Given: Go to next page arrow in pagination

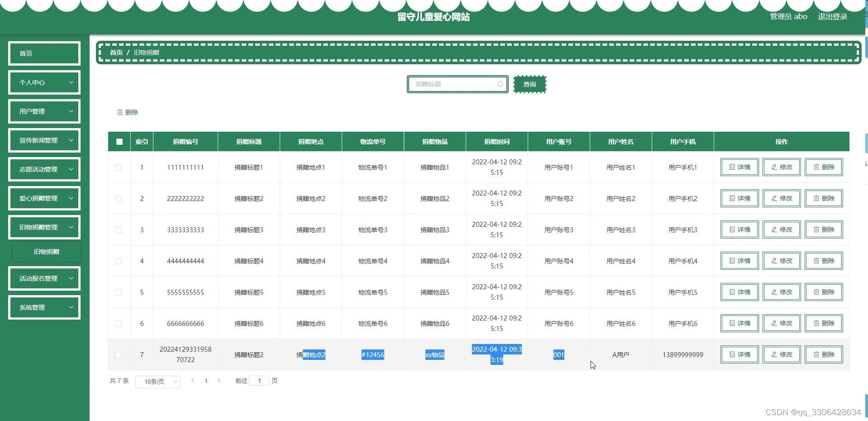Looking at the screenshot, I should 219,381.
